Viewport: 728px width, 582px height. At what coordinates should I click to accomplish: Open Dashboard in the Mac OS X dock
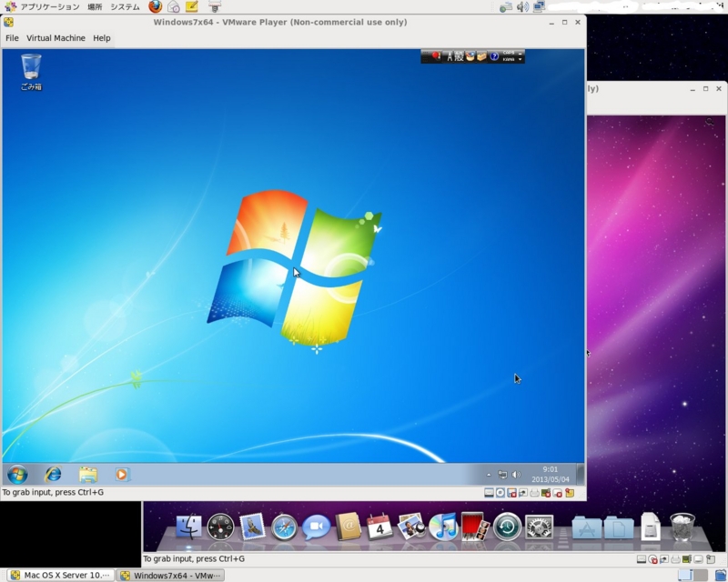(220, 527)
